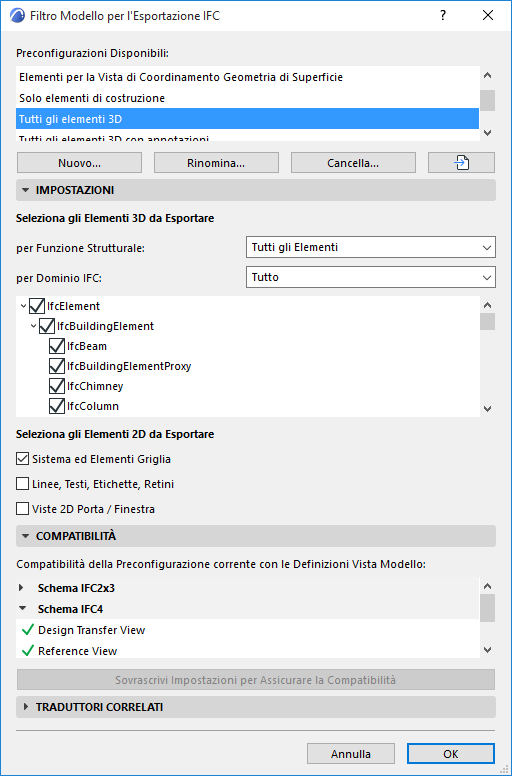
Task: Click the Annulla button
Action: tap(351, 754)
